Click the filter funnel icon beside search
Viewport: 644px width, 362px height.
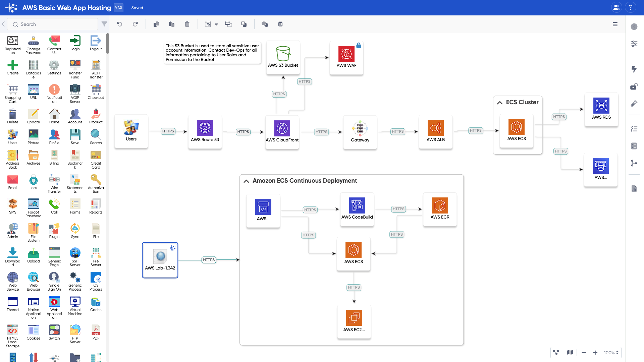[104, 24]
